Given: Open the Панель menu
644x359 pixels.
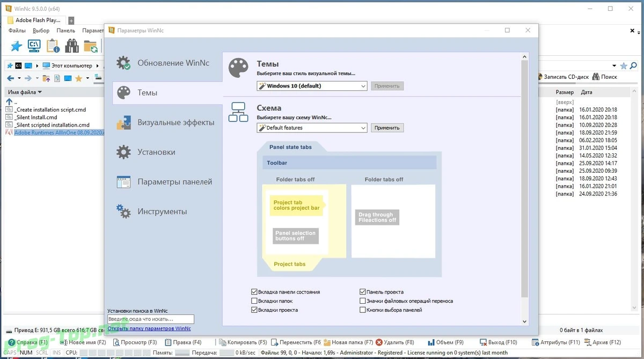Looking at the screenshot, I should coord(65,31).
